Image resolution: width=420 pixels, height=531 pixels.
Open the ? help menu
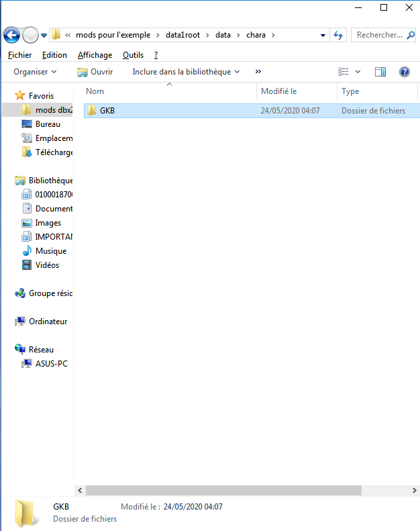[156, 55]
